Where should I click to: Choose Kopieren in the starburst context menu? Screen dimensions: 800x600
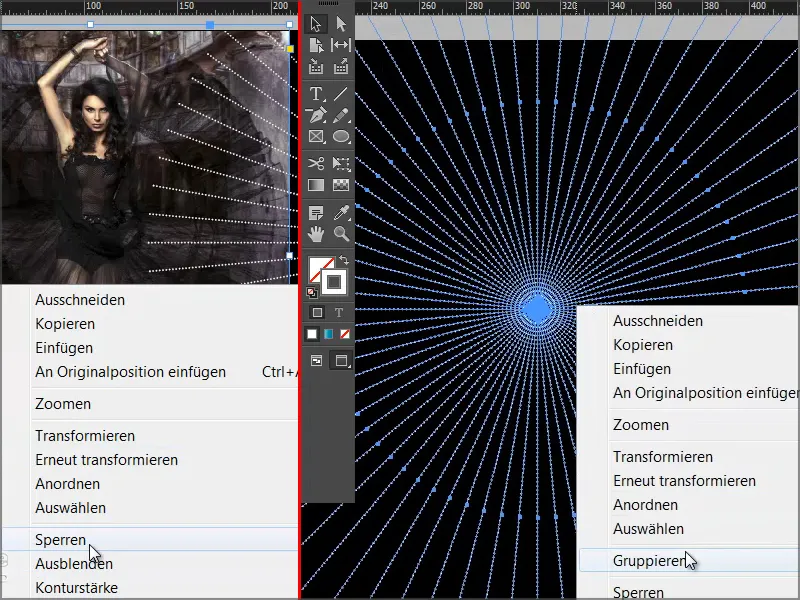pos(643,345)
